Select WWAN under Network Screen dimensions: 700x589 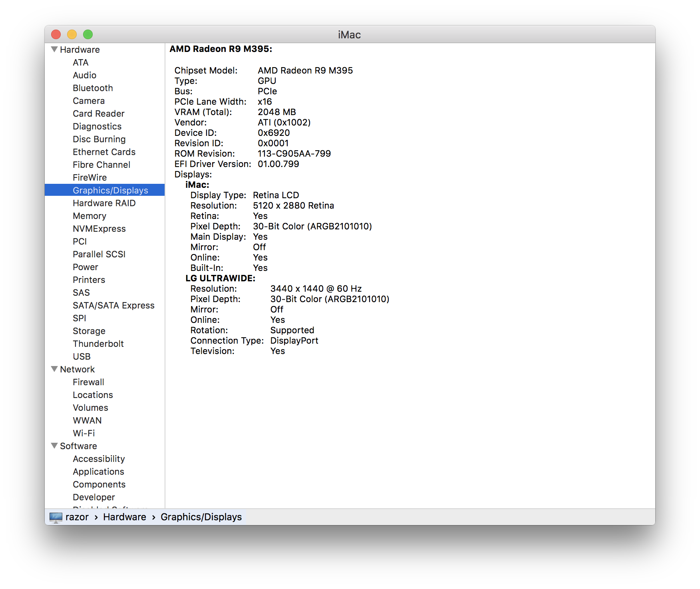pyautogui.click(x=87, y=420)
